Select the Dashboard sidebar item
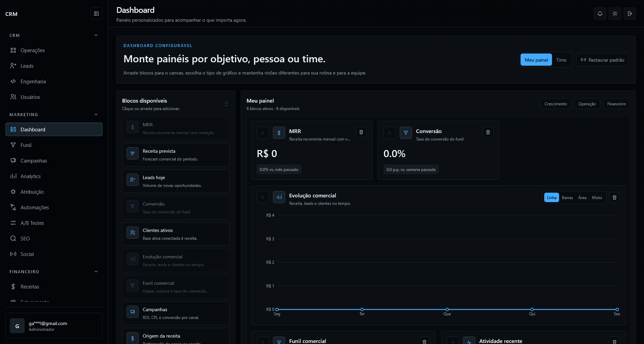The height and width of the screenshot is (344, 644). 54,129
